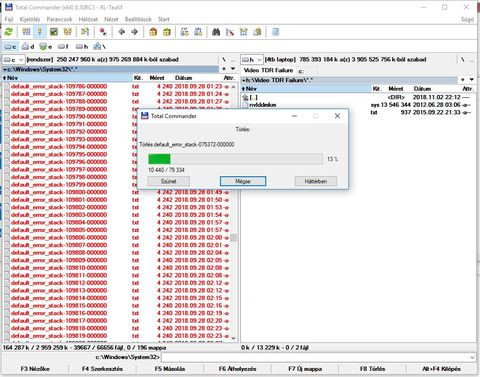Select the c: tab in right panel
The width and height of the screenshot is (480, 377).
point(301,71)
